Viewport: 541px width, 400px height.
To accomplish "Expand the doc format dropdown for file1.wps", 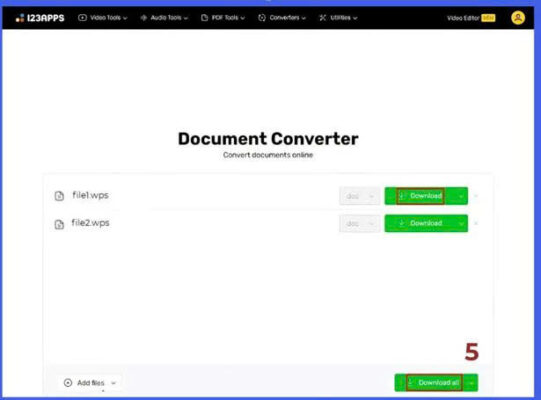I will [360, 196].
